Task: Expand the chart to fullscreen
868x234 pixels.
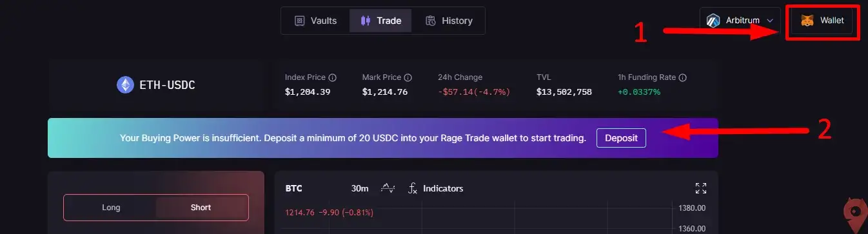Action: click(701, 188)
